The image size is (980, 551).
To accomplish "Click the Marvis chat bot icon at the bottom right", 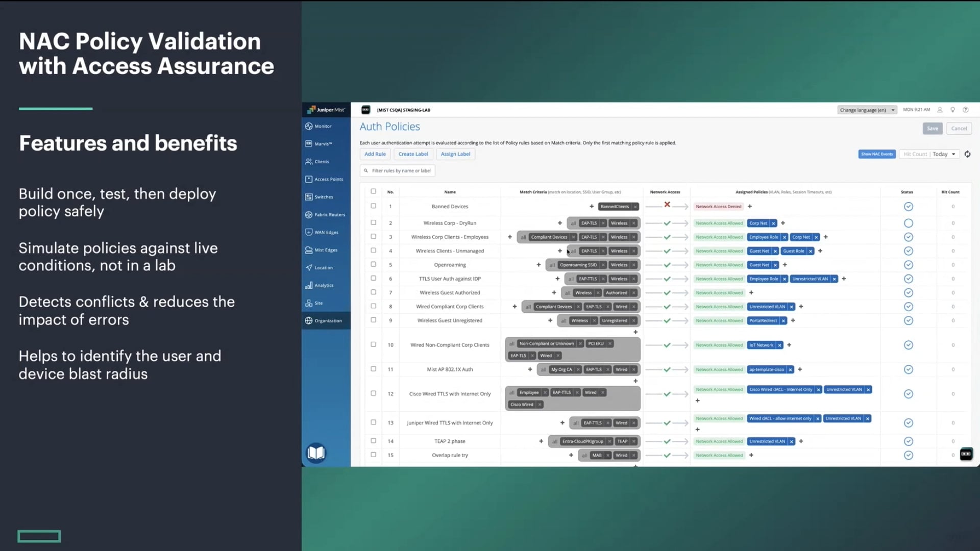I will coord(966,454).
